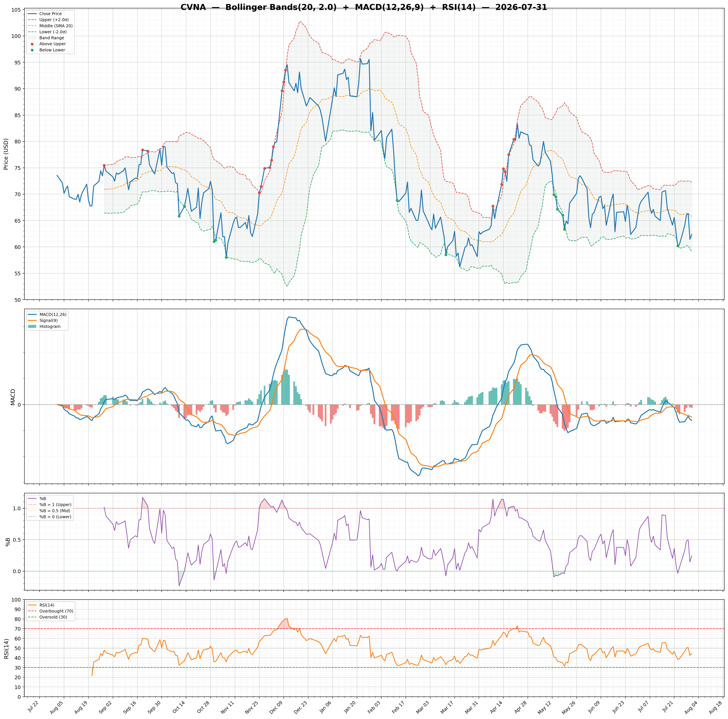The width and height of the screenshot is (728, 719).
Task: Click the "105" price axis tick
Action: click(x=16, y=10)
